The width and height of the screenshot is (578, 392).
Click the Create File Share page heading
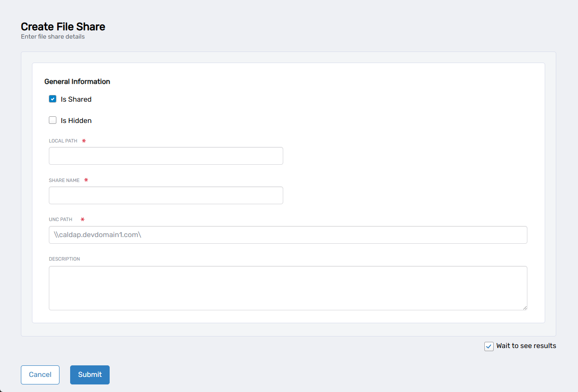[x=63, y=27]
